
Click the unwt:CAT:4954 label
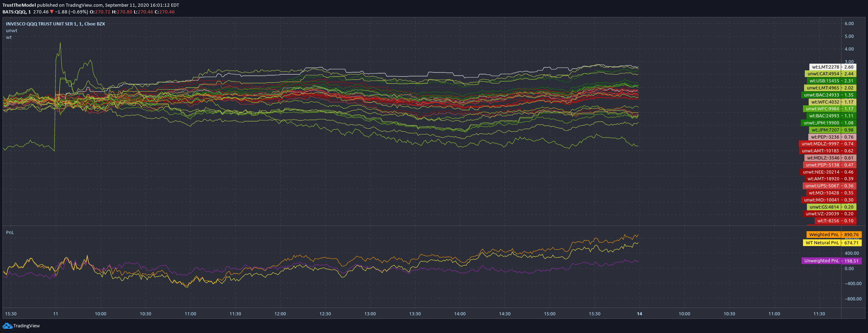(x=823, y=74)
